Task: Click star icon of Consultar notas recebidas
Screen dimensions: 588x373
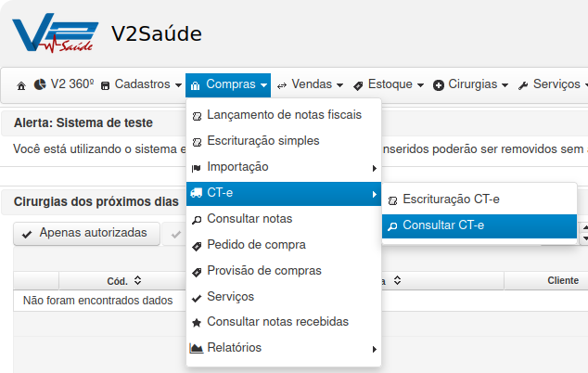Action: [197, 322]
